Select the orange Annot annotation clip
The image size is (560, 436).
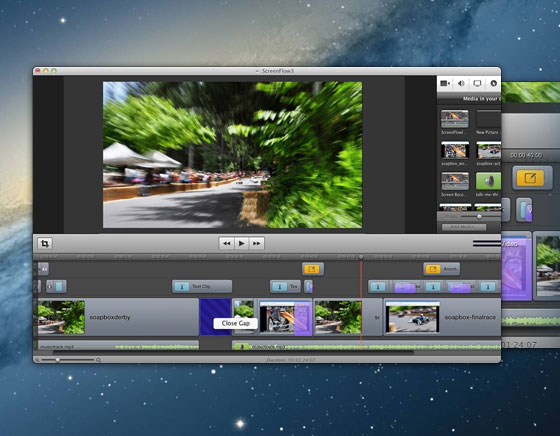[x=441, y=269]
